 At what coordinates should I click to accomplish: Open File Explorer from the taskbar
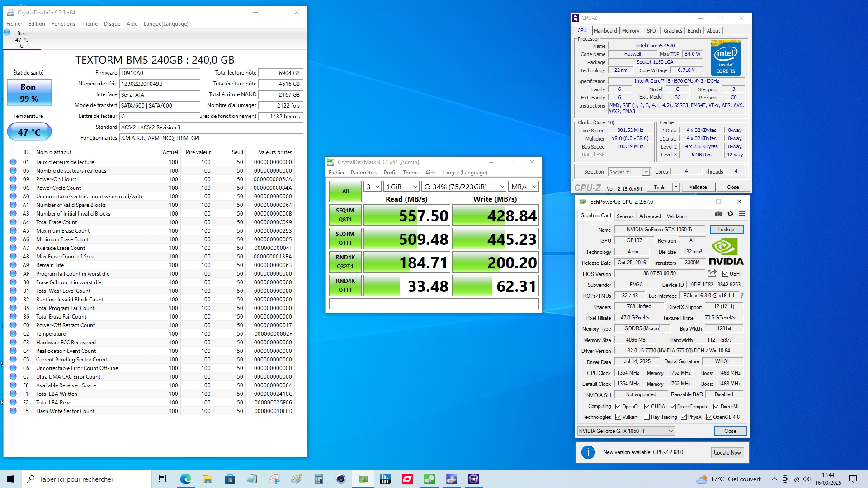coord(208,479)
